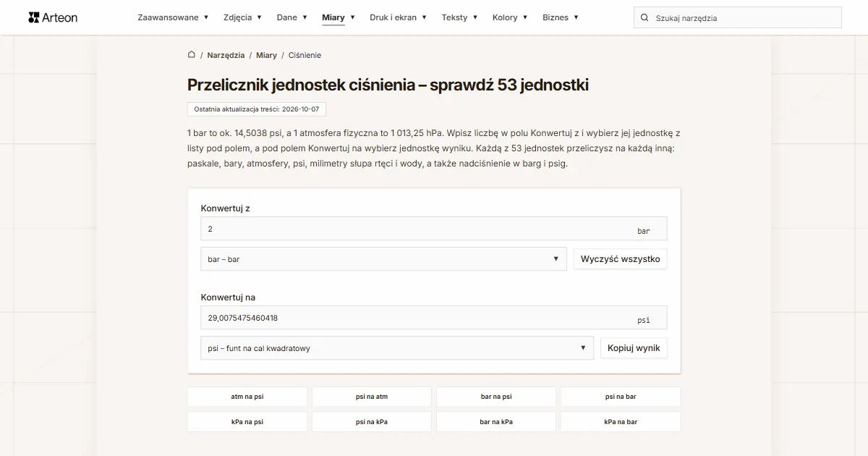868x456 pixels.
Task: Select the kPa na psi shortcut
Action: [247, 422]
